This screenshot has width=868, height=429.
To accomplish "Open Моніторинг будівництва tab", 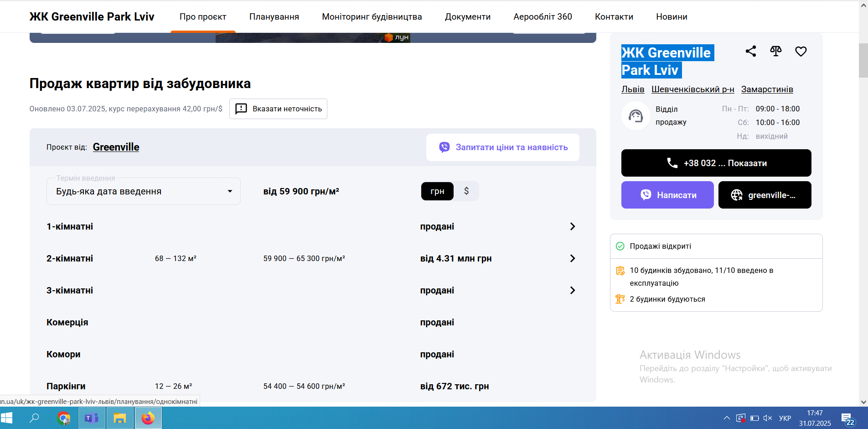I will tap(372, 17).
